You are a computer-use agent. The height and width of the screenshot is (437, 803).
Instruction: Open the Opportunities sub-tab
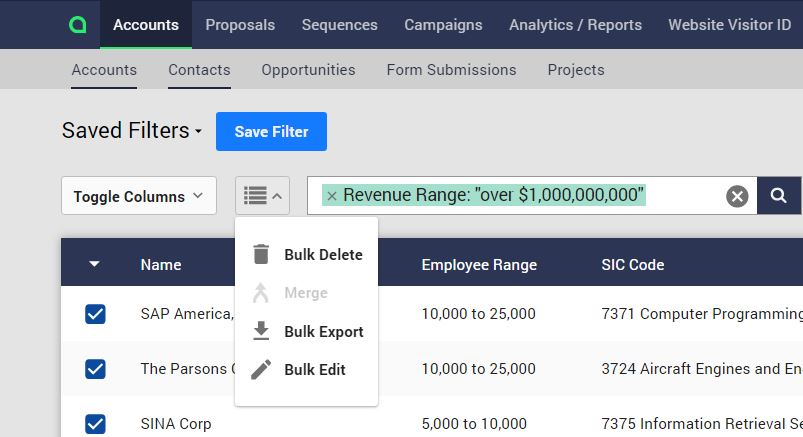point(308,70)
